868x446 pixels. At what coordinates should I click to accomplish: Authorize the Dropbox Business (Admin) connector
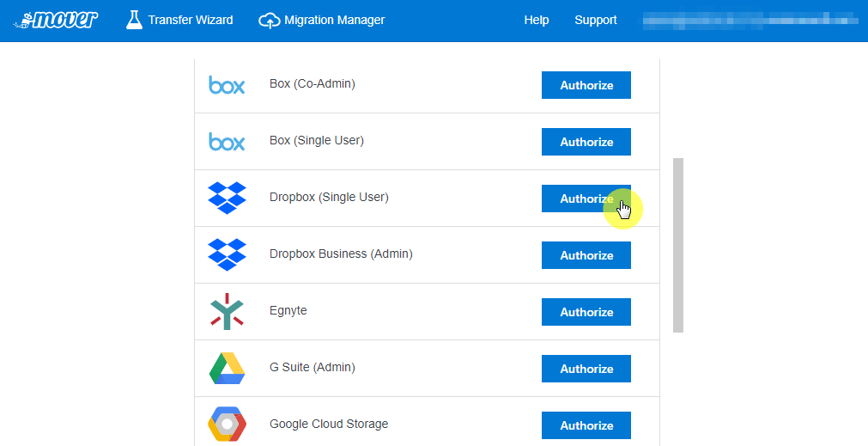click(x=586, y=255)
